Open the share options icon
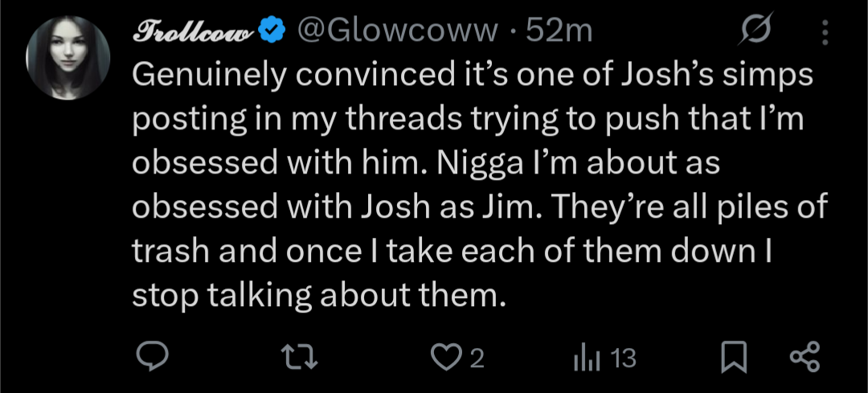The width and height of the screenshot is (868, 393). pyautogui.click(x=805, y=358)
